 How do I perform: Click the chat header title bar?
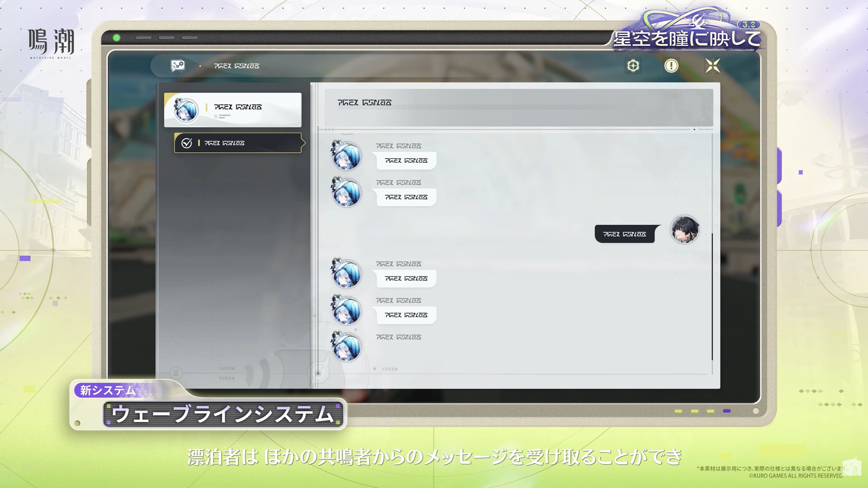519,107
